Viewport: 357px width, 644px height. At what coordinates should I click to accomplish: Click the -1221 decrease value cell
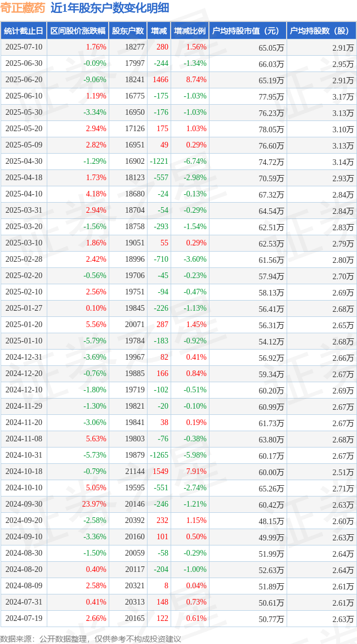coord(159,162)
